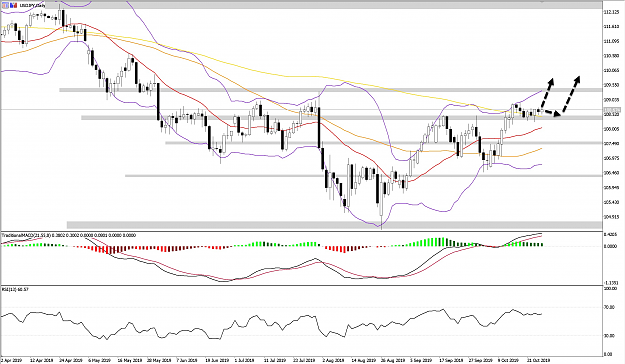Click the 105.430 price axis label
The image size is (625, 364).
pyautogui.click(x=611, y=203)
